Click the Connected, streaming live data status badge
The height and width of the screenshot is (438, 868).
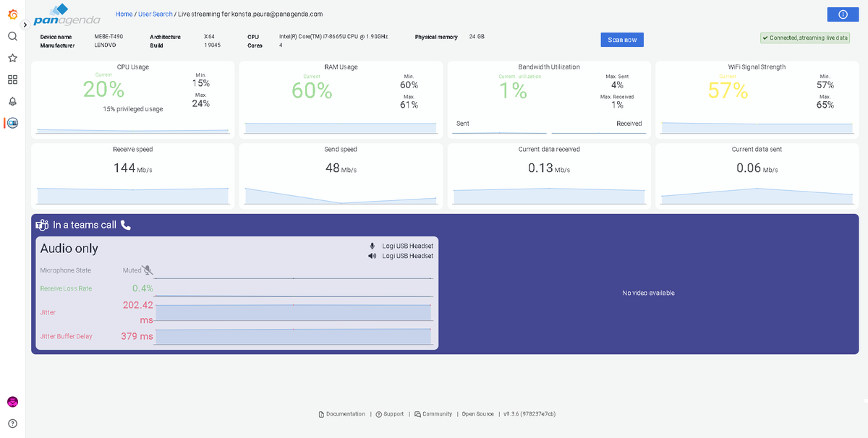click(x=806, y=38)
